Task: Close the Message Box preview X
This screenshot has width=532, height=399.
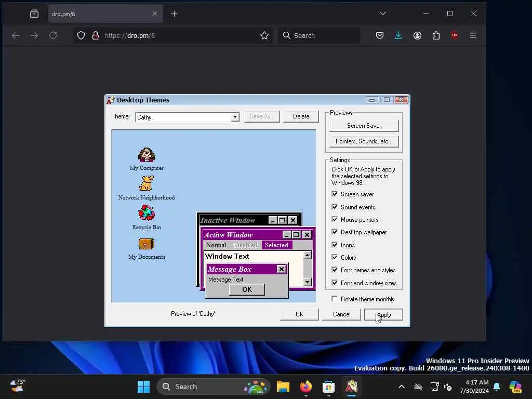Action: click(281, 269)
